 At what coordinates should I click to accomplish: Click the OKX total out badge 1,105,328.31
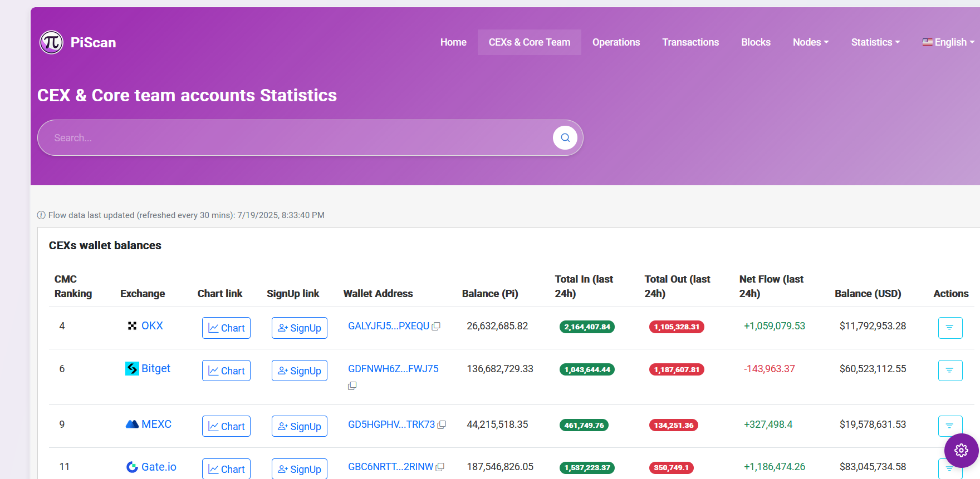[677, 327]
